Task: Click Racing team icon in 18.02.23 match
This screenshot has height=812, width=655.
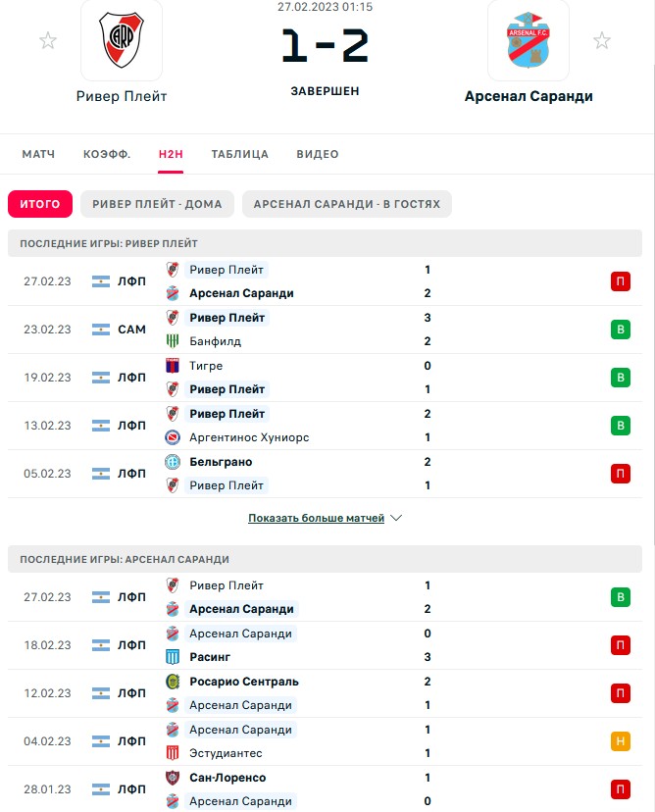Action: point(173,657)
